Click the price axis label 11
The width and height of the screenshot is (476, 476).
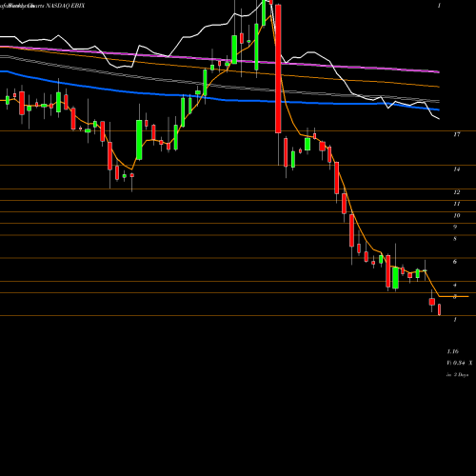[x=457, y=204]
